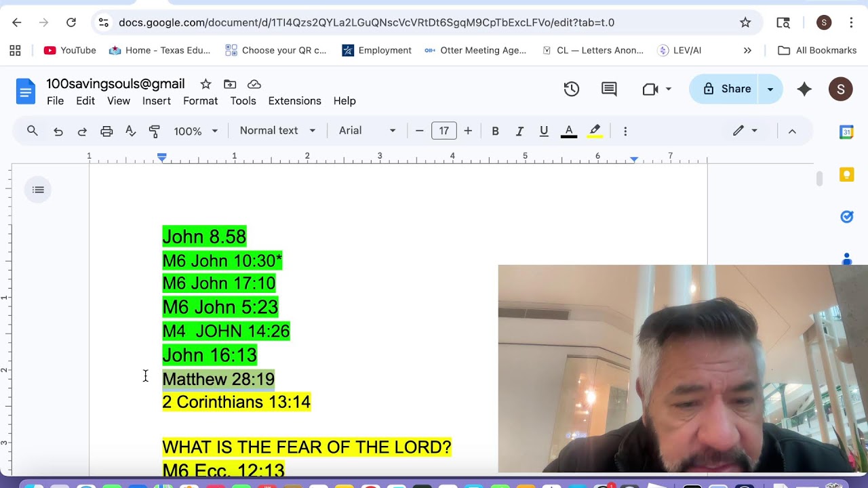Click spelling and grammar check icon
Viewport: 868px width, 488px height.
[x=131, y=131]
